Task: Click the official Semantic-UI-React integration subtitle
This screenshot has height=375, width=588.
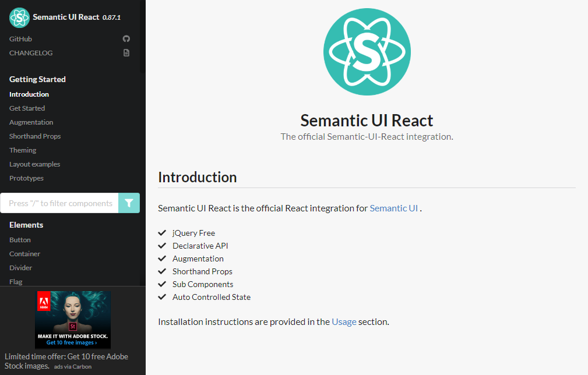Action: point(367,137)
